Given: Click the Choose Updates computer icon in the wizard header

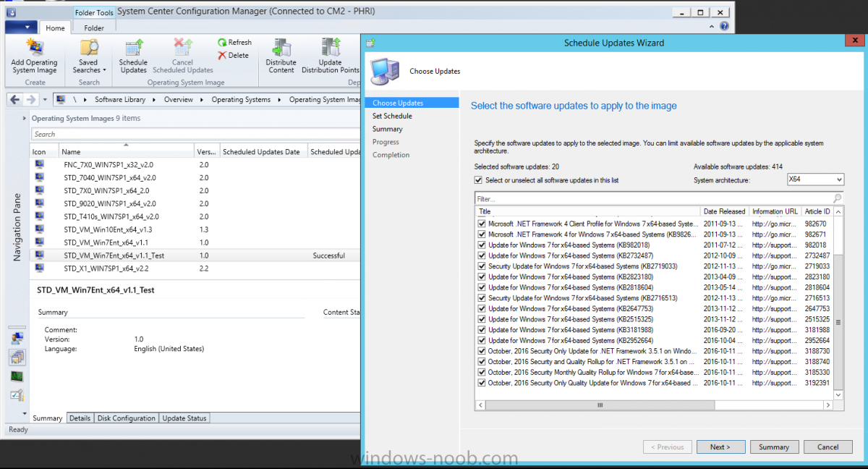Looking at the screenshot, I should [x=385, y=71].
